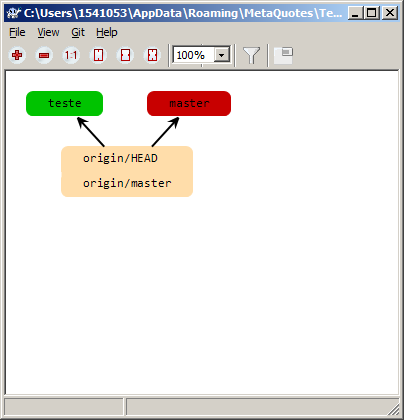The image size is (404, 420).
Task: Click the red minus zoom out icon
Action: (44, 55)
